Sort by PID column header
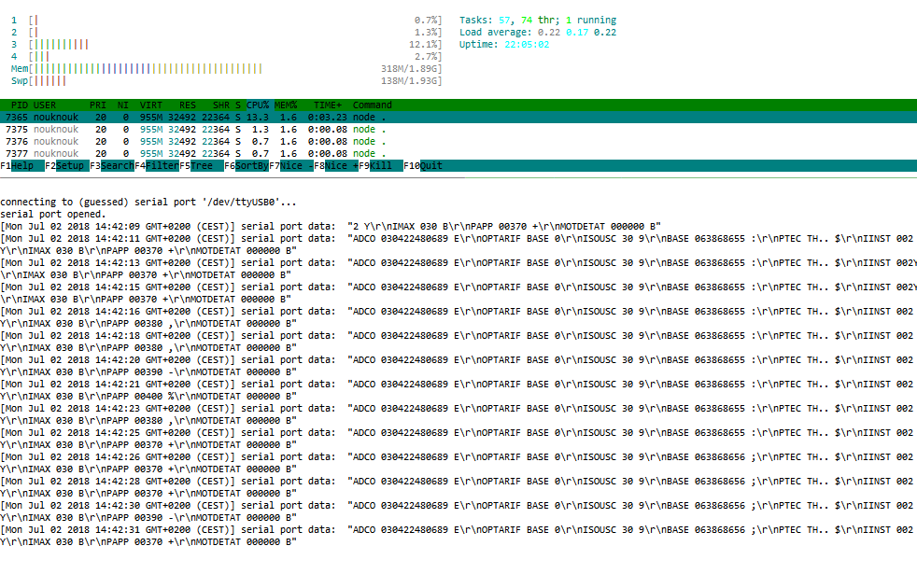This screenshot has width=917, height=588. 20,105
